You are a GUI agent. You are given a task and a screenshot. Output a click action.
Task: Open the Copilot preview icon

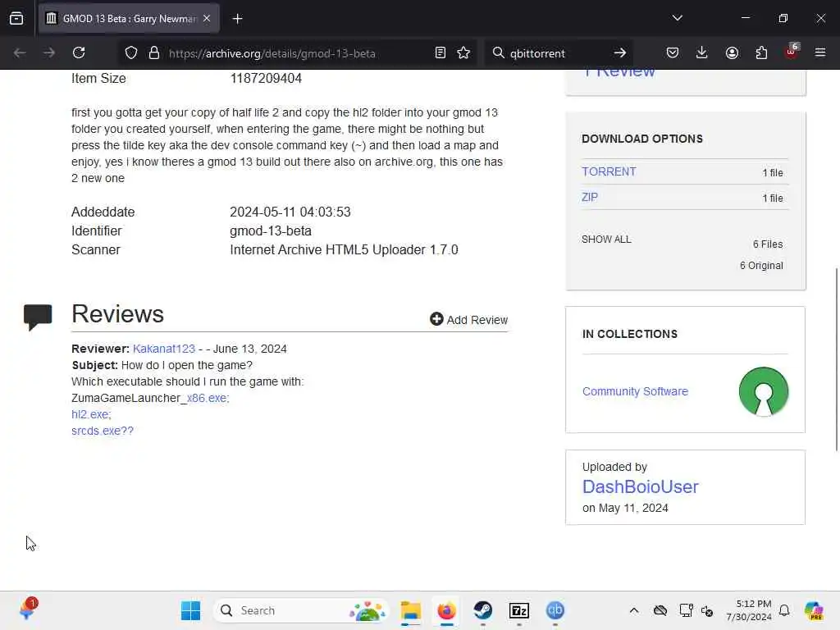click(x=814, y=610)
